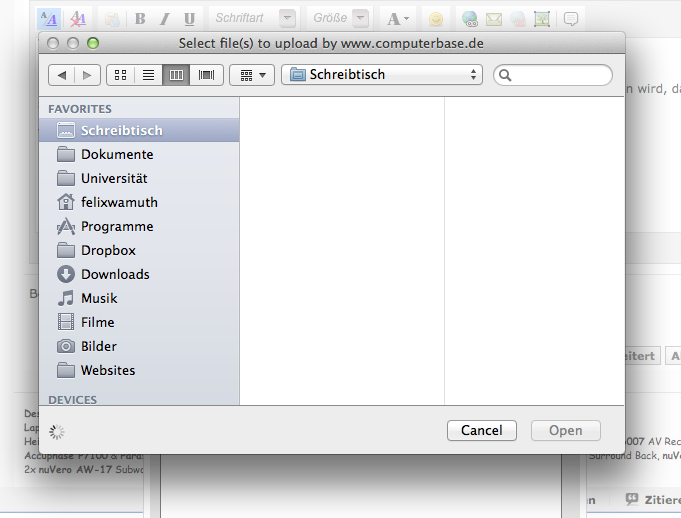This screenshot has width=681, height=518.
Task: Click the remove formatting icon in editor
Action: 78,19
